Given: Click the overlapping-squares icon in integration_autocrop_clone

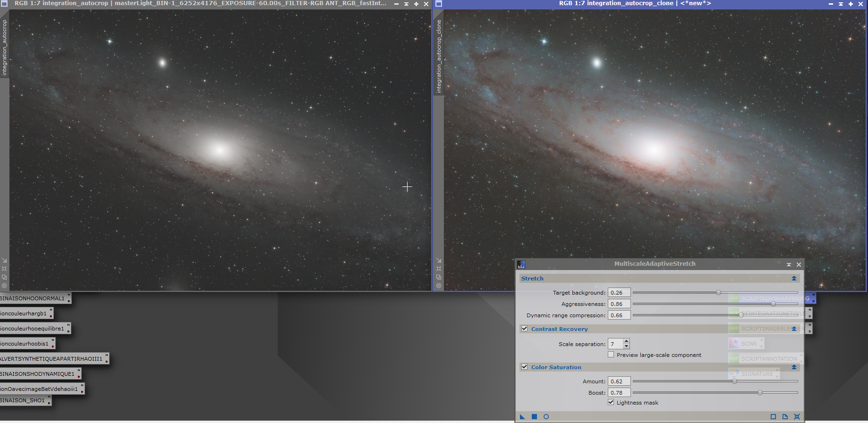Looking at the screenshot, I should (439, 277).
